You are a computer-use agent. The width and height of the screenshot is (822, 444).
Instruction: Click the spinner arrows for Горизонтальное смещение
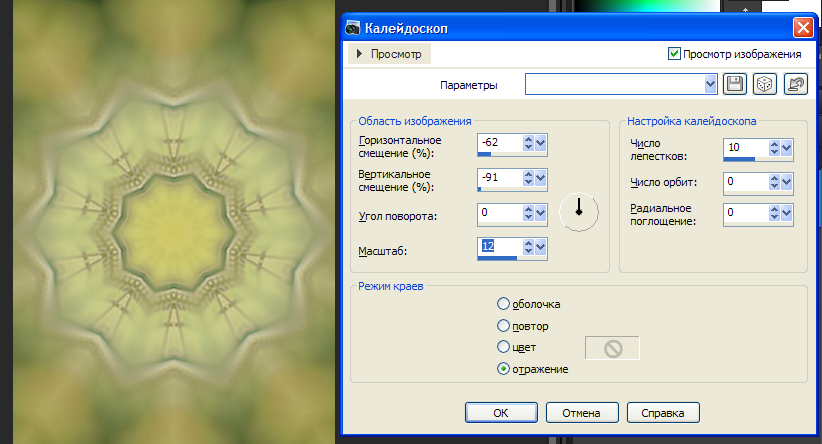[x=527, y=145]
